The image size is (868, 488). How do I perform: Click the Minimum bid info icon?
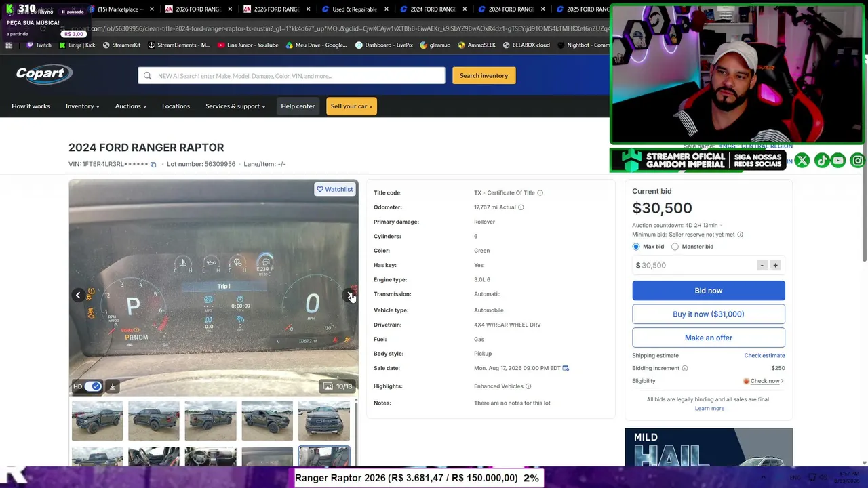(x=740, y=235)
